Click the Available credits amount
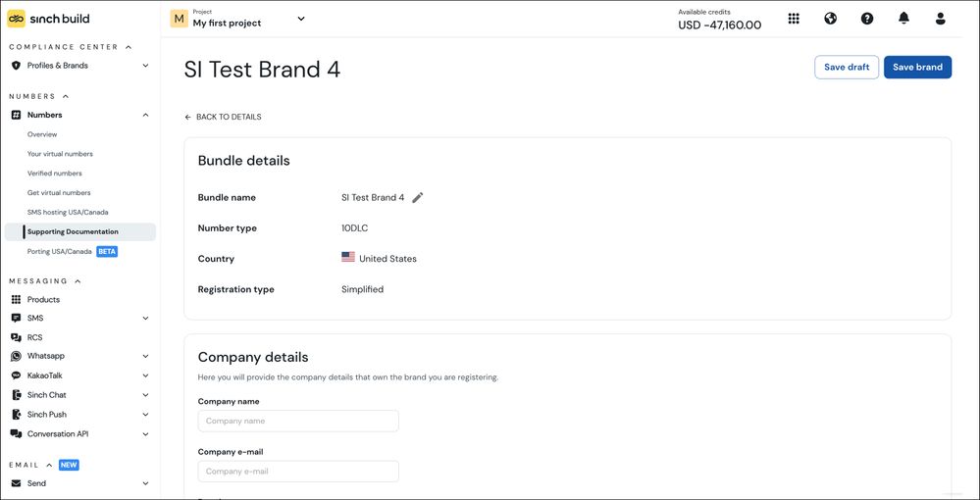The height and width of the screenshot is (500, 980). click(720, 25)
